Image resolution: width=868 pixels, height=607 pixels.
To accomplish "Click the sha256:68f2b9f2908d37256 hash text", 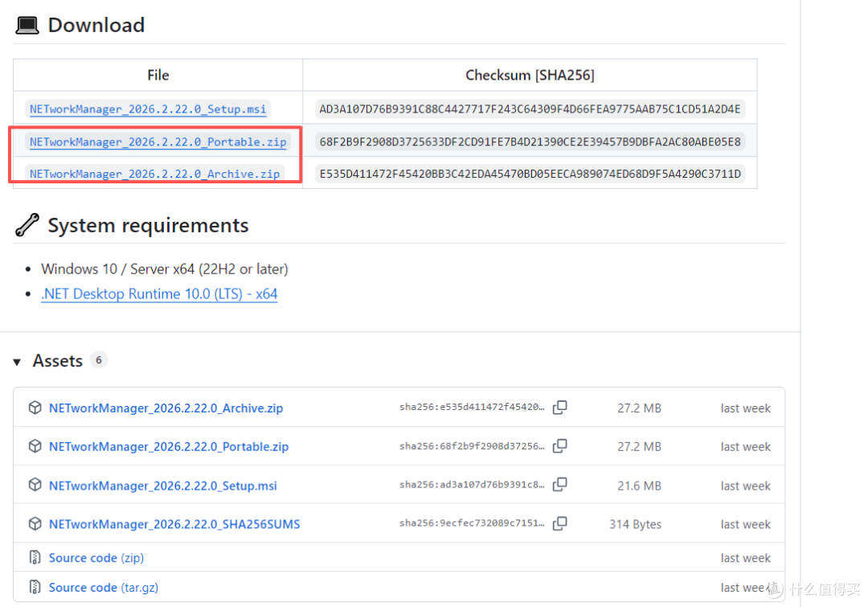I will (x=472, y=446).
